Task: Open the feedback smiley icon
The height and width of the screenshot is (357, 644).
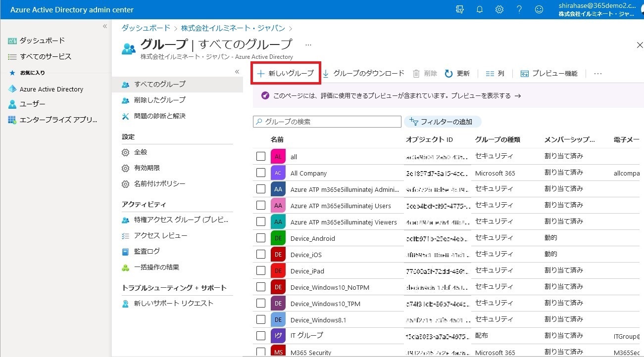Action: pos(539,9)
